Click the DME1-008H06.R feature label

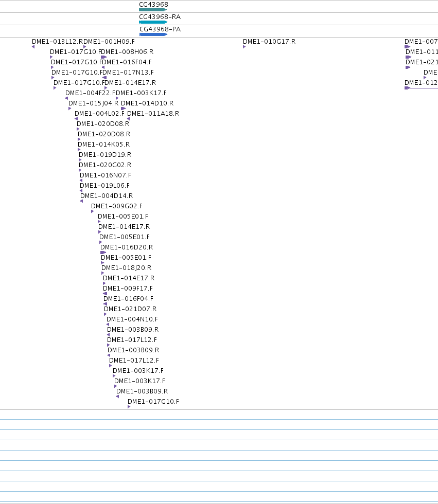[127, 52]
